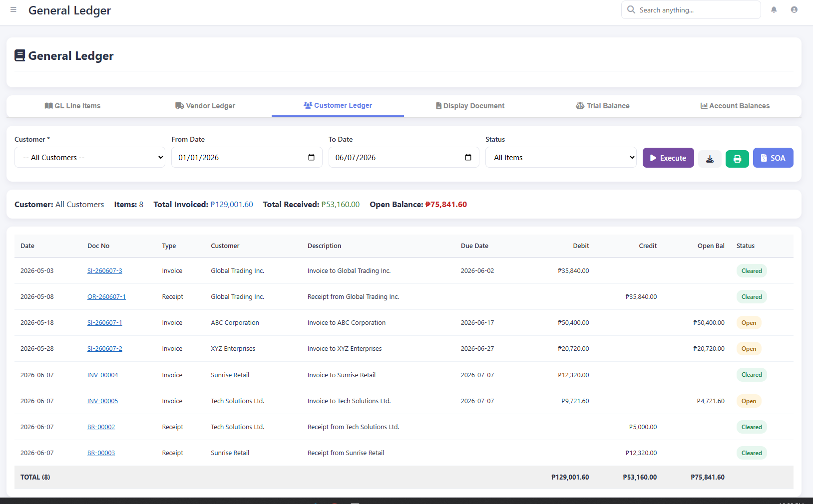Select the ₱5,000.00 credit amount
Screen dimensions: 813x504
pyautogui.click(x=643, y=427)
